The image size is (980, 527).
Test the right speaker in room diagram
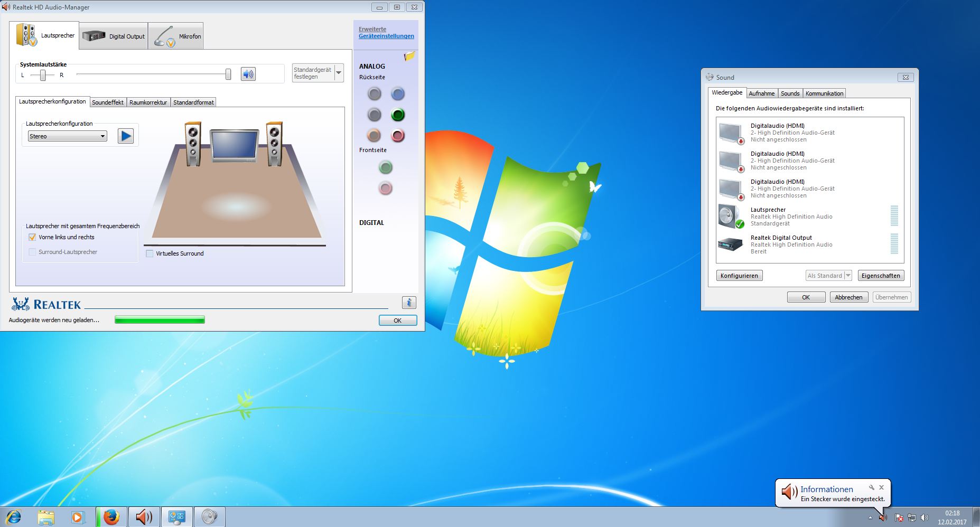[x=274, y=144]
